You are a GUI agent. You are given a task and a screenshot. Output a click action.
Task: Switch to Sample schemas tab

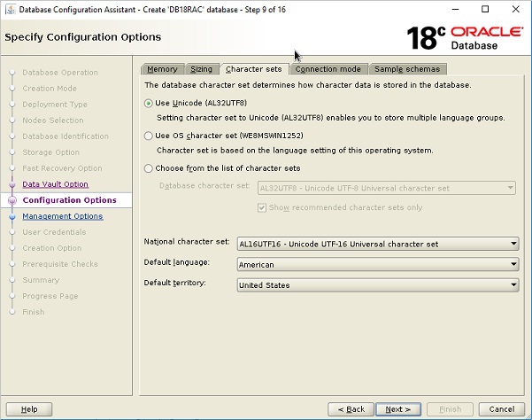(x=407, y=69)
